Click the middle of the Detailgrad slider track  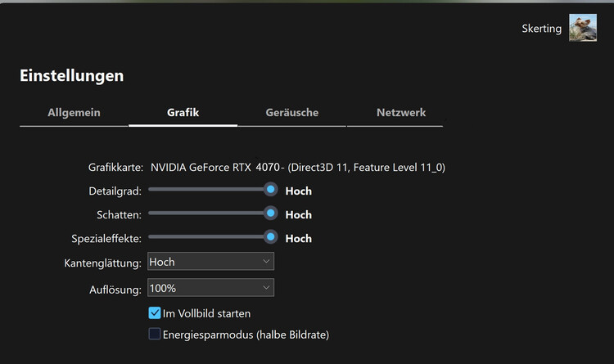click(x=210, y=190)
